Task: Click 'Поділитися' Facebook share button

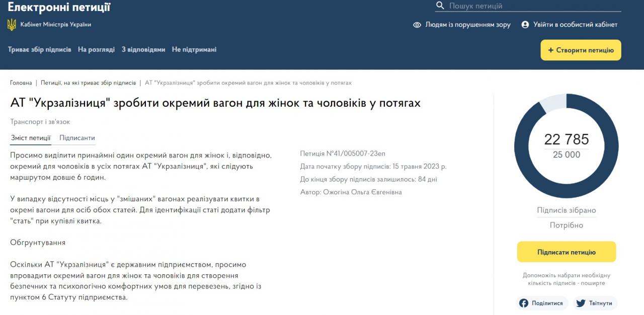Action: [x=542, y=303]
